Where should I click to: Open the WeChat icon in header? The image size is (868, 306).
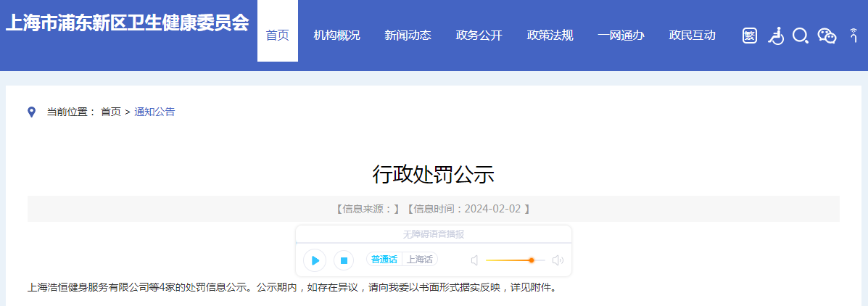click(x=827, y=36)
